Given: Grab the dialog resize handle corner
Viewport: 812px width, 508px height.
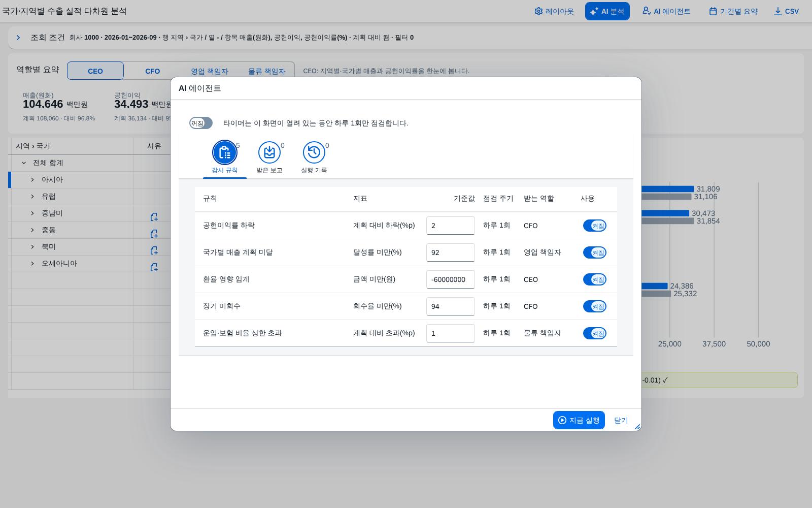Looking at the screenshot, I should tap(637, 427).
